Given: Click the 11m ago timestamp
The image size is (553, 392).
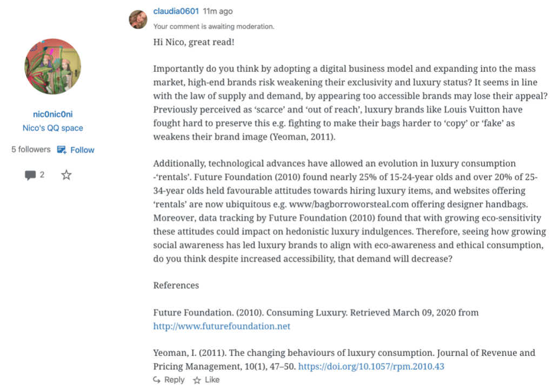Looking at the screenshot, I should coord(218,11).
